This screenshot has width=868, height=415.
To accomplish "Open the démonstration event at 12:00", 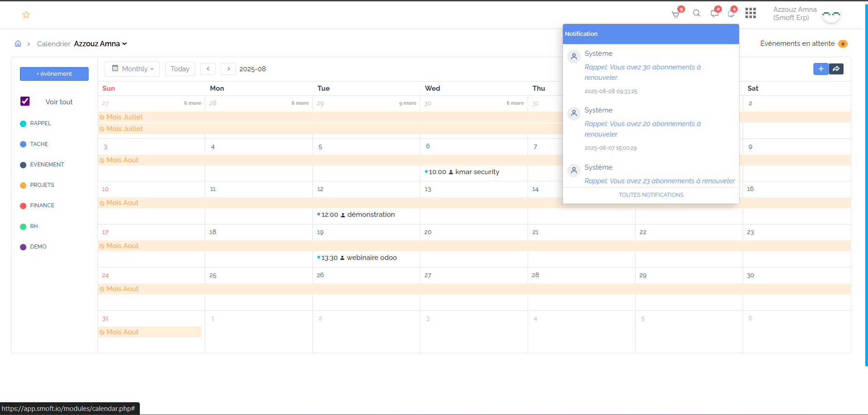I will click(356, 215).
